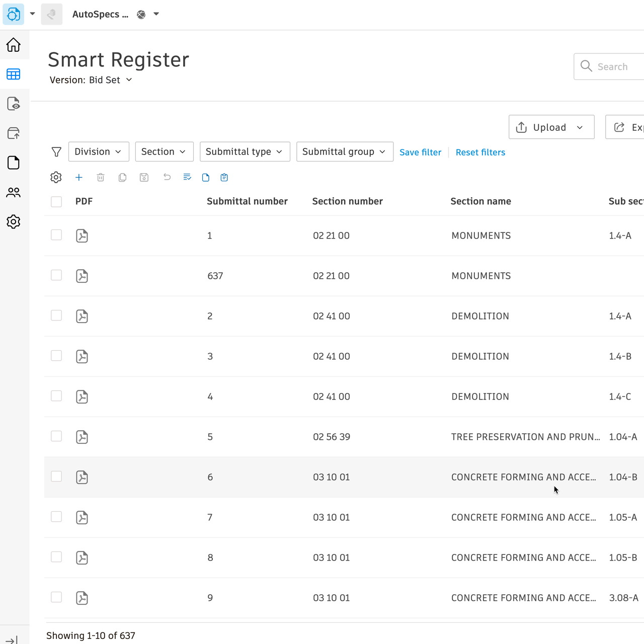Click the save disk icon in toolbar
The height and width of the screenshot is (644, 644).
click(144, 177)
